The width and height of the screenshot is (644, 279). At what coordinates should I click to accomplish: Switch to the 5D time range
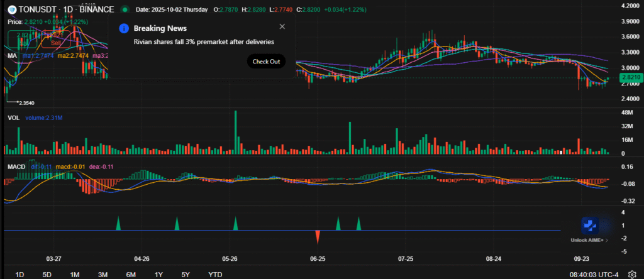[47, 275]
